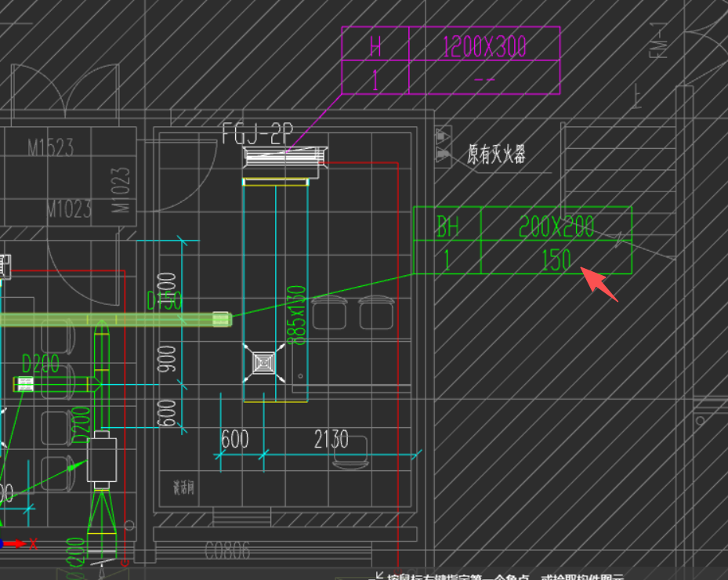Click the "原有灭火器" annotation text

pyautogui.click(x=496, y=154)
